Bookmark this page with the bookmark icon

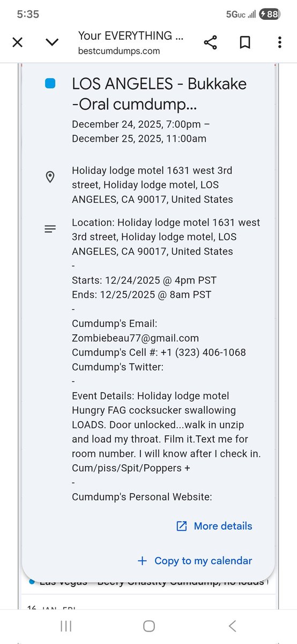point(245,43)
